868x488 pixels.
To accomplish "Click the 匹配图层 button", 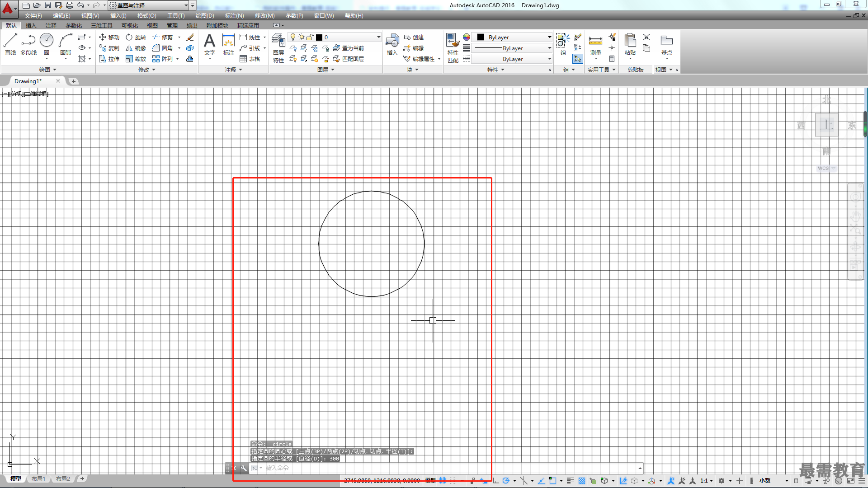I will (x=349, y=59).
